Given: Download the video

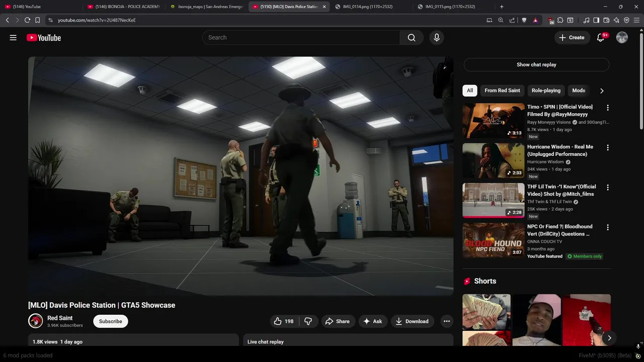Looking at the screenshot, I should 412,321.
